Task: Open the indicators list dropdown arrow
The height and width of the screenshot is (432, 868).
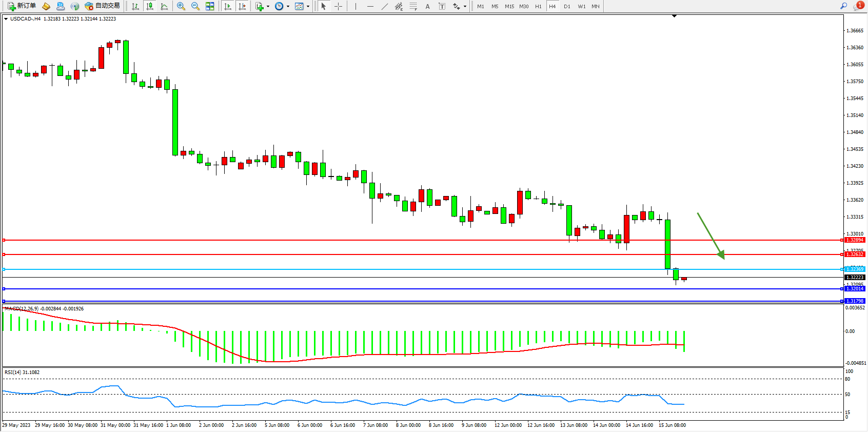Action: tap(268, 7)
